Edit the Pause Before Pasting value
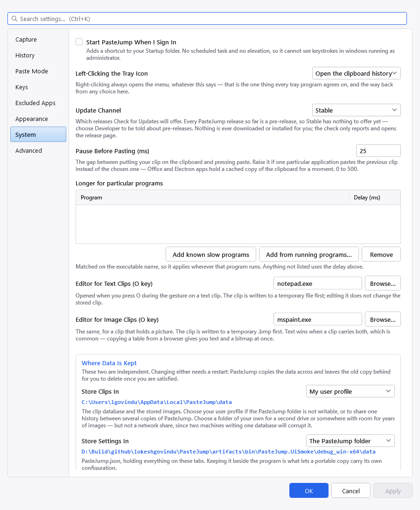 pyautogui.click(x=378, y=151)
